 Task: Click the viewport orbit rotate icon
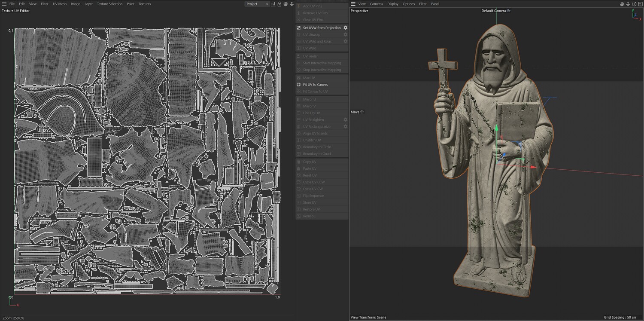634,4
